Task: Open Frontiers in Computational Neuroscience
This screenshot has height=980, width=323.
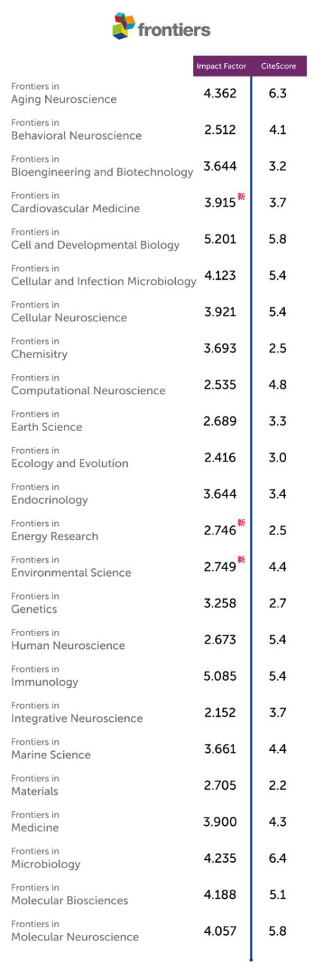Action: 88,385
